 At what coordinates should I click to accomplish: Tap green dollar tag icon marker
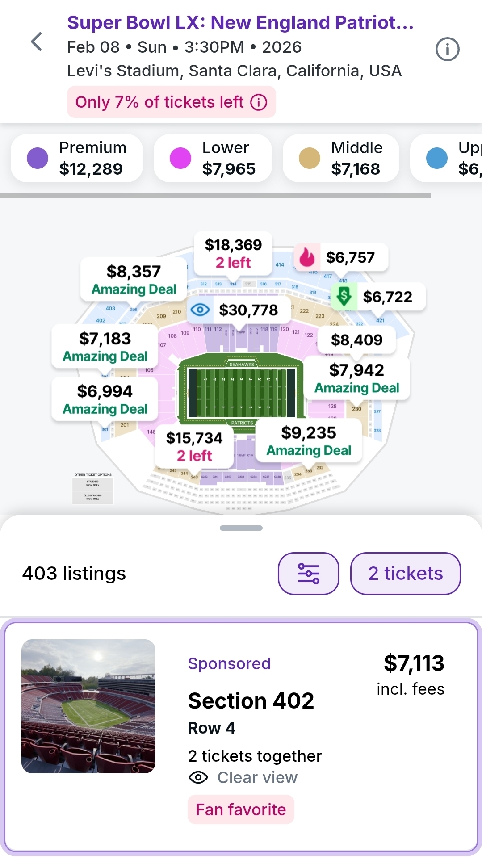(x=344, y=296)
